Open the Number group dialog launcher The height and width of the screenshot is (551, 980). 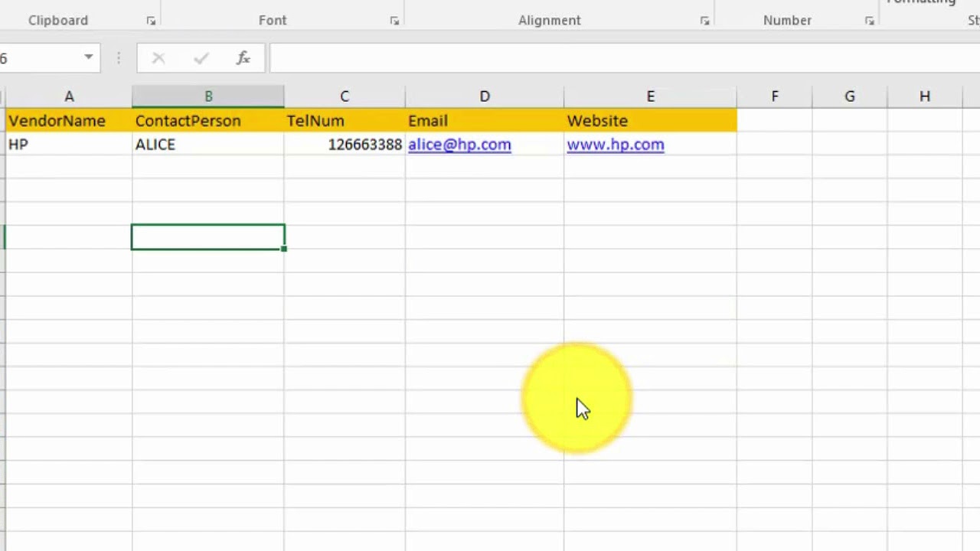pos(870,21)
